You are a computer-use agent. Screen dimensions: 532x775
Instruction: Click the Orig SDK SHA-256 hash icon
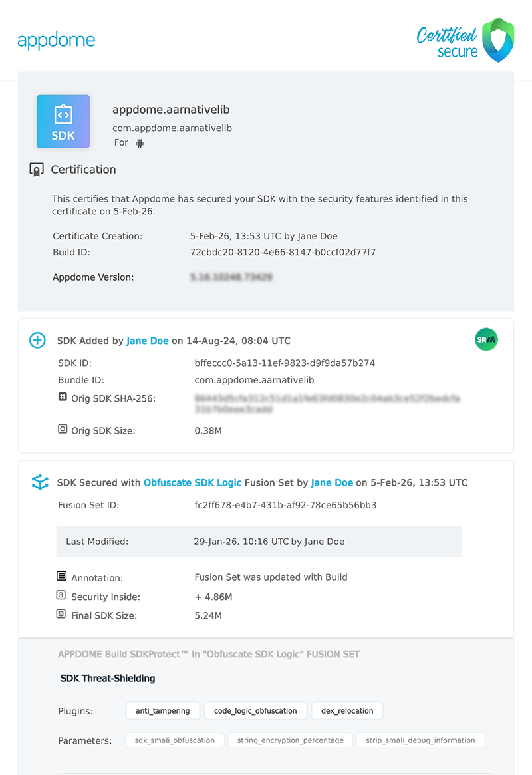coord(63,397)
